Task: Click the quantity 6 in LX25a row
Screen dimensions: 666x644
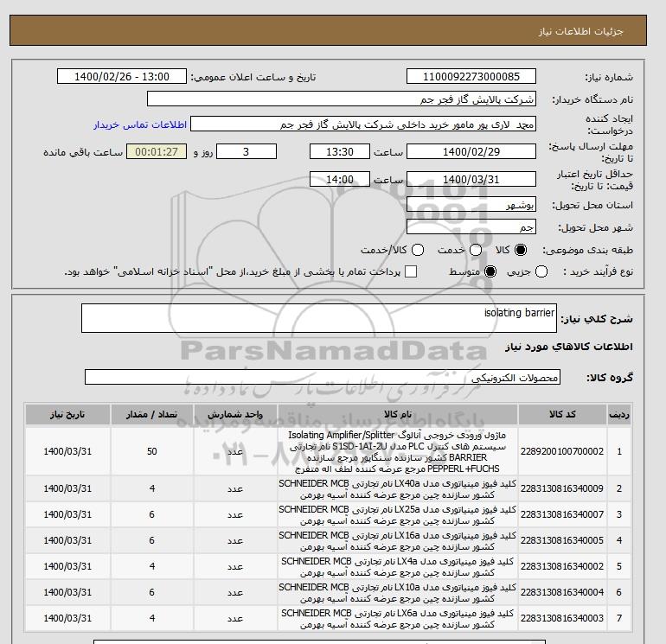Action: tap(152, 514)
